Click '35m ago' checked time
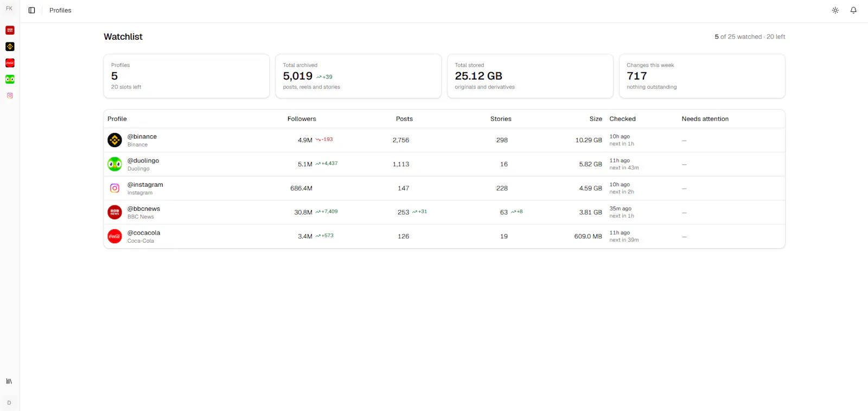868x411 pixels. (620, 208)
